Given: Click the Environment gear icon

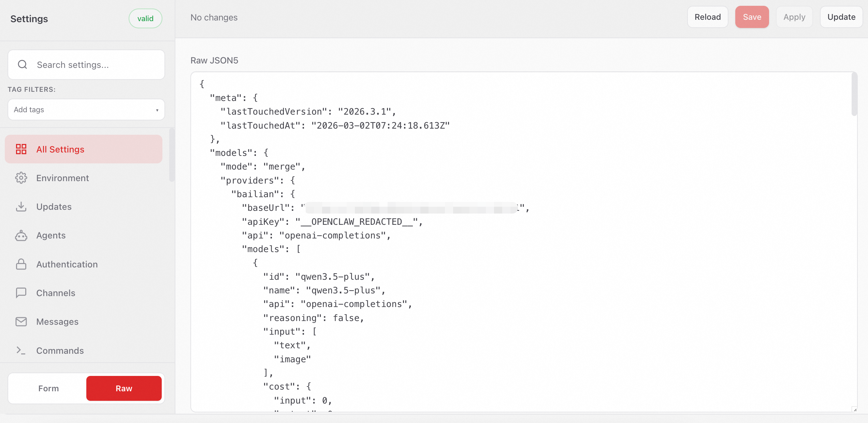Looking at the screenshot, I should click(21, 178).
